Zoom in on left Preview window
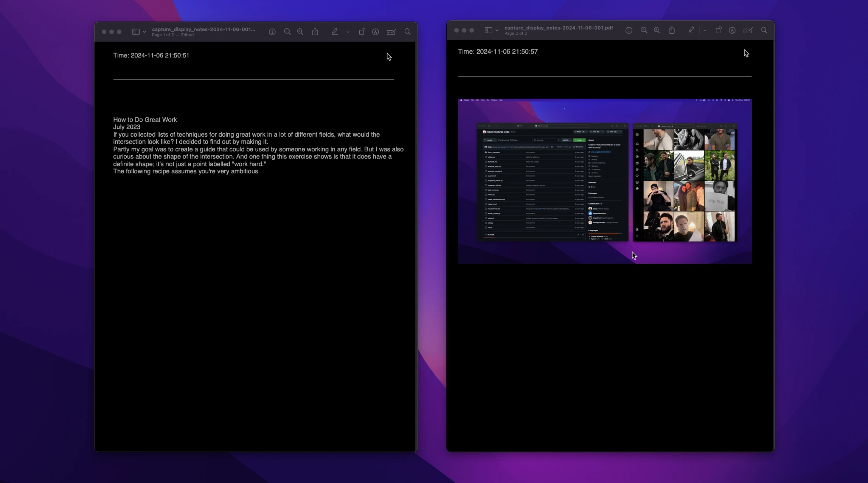 click(300, 32)
